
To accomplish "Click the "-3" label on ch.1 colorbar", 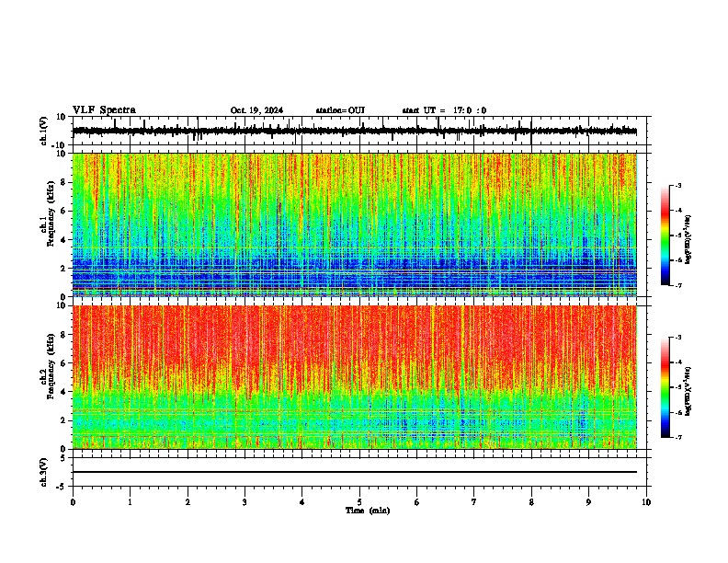I will coord(678,185).
